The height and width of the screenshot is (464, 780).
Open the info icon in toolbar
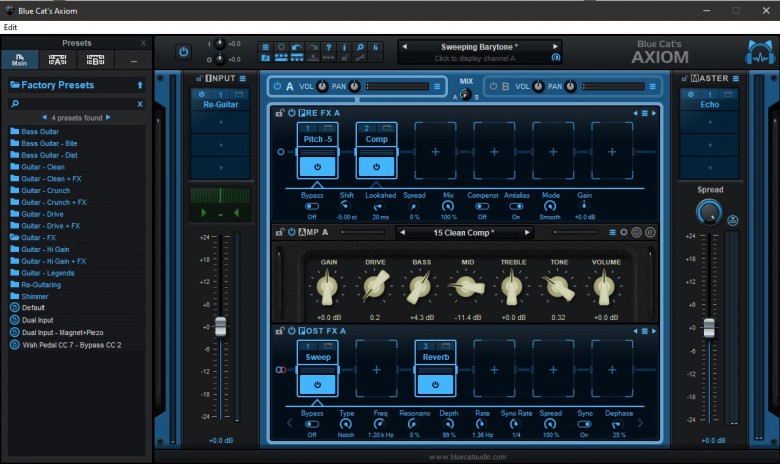pos(344,47)
